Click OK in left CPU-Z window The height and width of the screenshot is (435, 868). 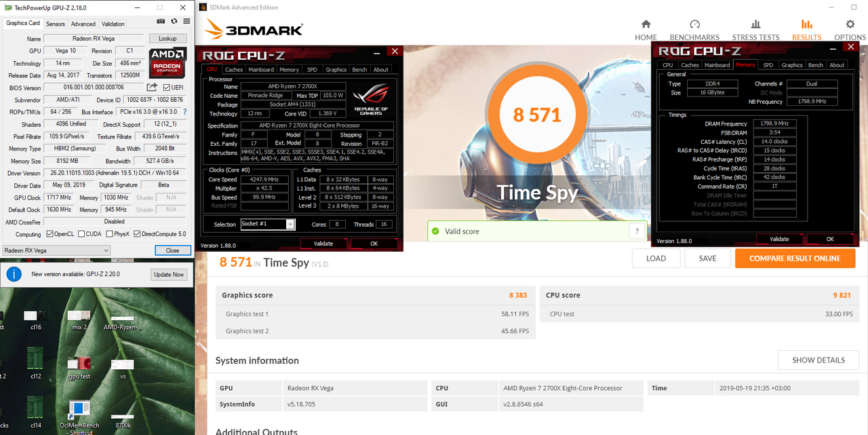pos(374,244)
